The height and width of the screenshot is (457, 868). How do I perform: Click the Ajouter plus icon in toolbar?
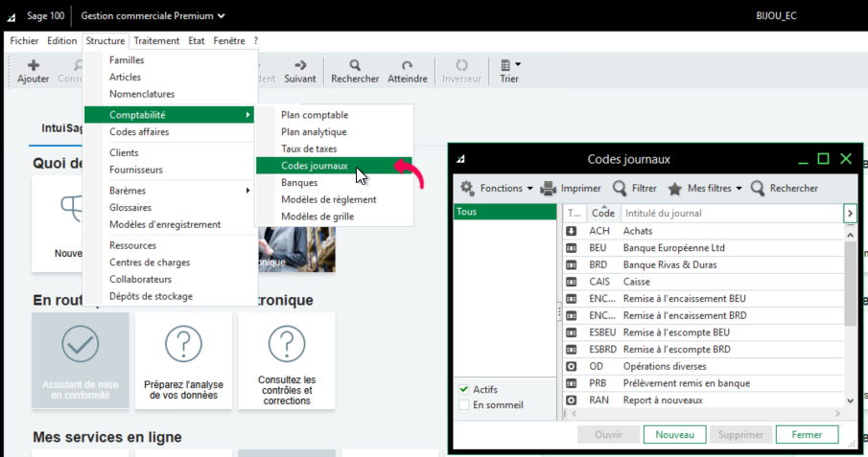click(33, 65)
